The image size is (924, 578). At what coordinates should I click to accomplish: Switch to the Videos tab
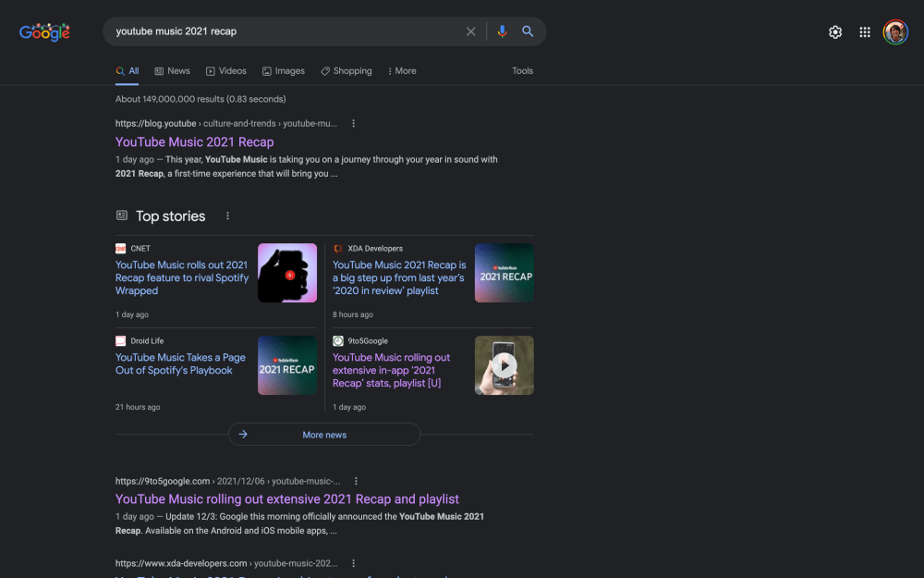pos(226,71)
